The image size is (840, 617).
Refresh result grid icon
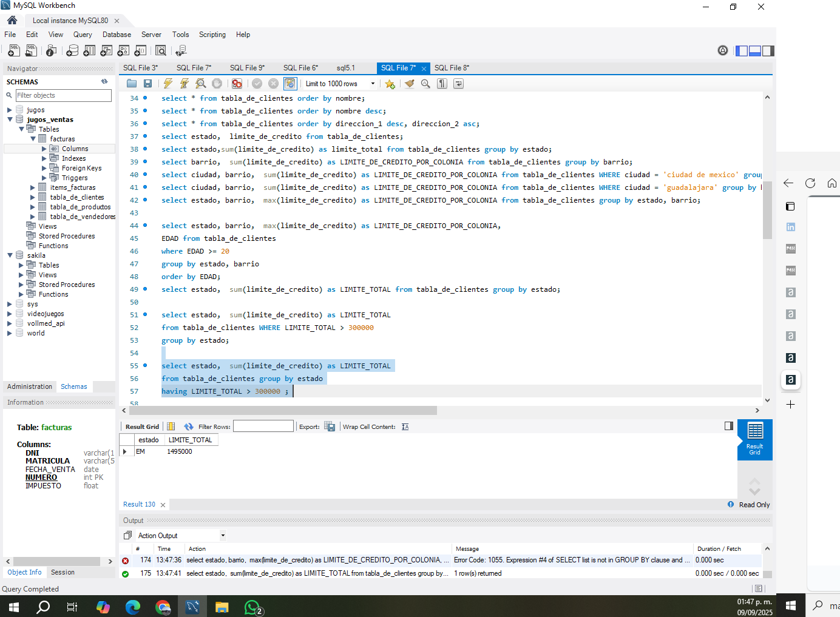(189, 427)
